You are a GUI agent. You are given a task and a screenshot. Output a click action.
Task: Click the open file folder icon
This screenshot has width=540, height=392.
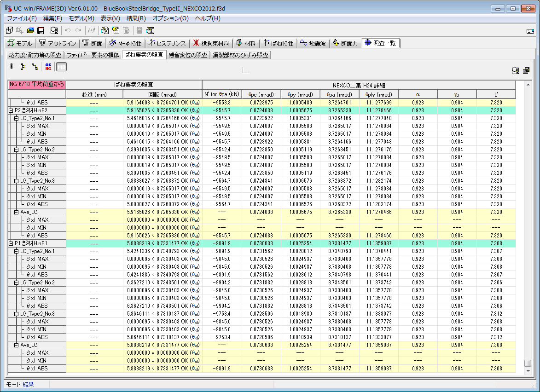[x=30, y=30]
